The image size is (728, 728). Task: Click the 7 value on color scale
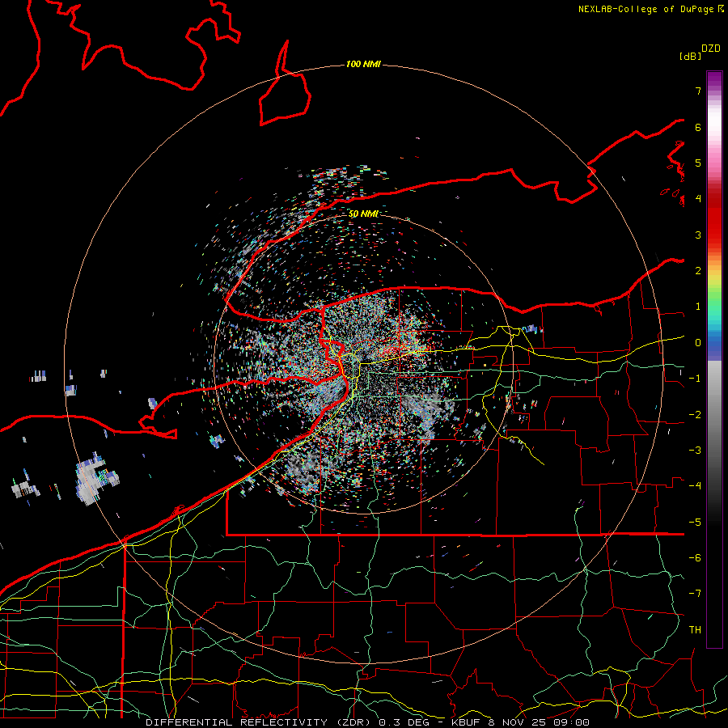[x=698, y=91]
